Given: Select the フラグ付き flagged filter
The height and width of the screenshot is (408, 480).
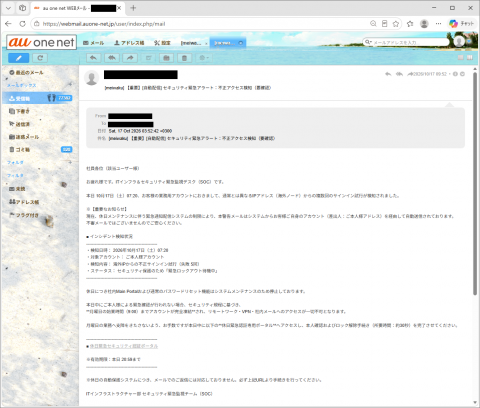Looking at the screenshot, I should coord(24,215).
